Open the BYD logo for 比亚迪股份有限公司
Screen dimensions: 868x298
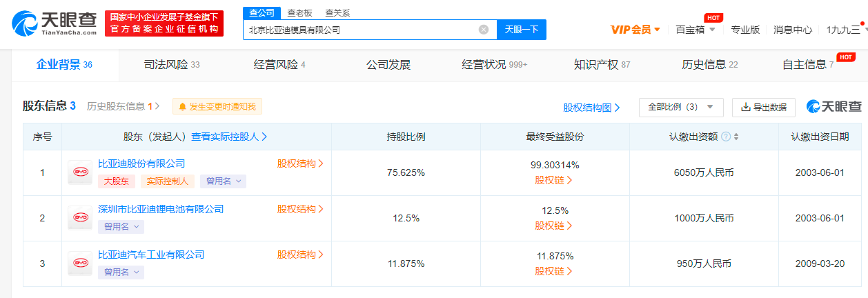click(80, 172)
